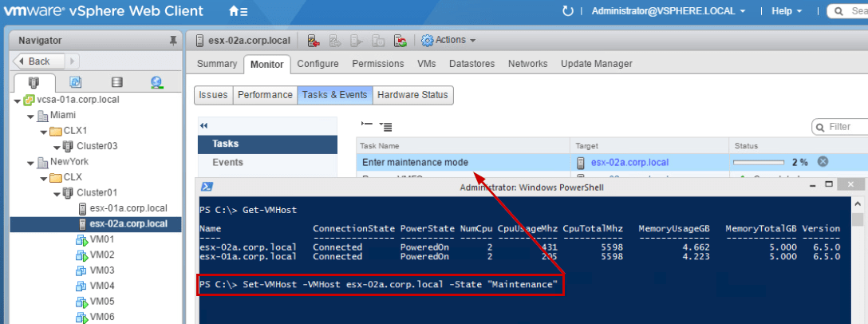868x324 pixels.
Task: Sort by the Status column header
Action: [x=799, y=146]
